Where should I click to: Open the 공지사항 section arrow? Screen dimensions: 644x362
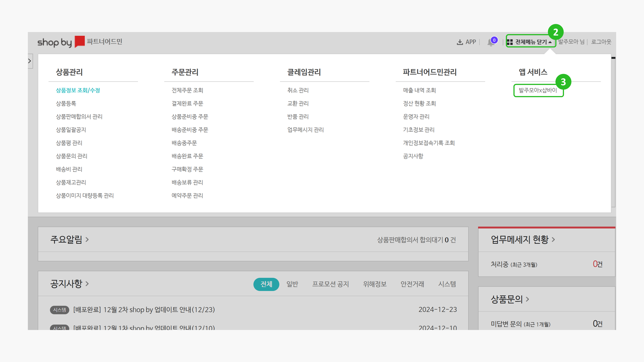point(87,283)
